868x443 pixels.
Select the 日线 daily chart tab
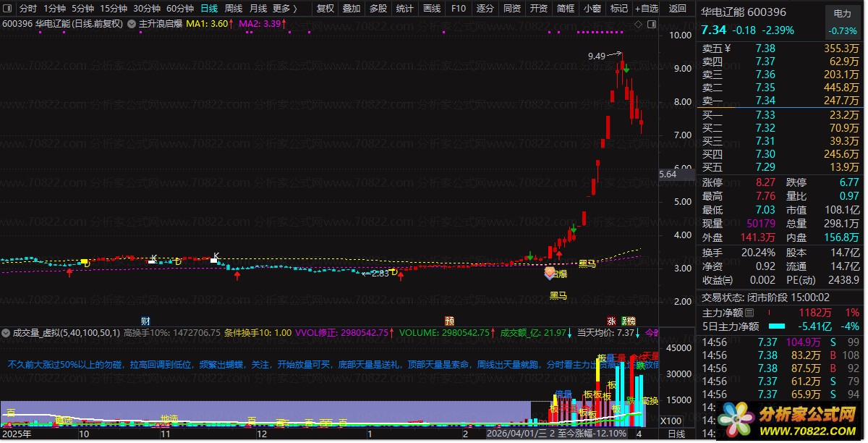[209, 9]
